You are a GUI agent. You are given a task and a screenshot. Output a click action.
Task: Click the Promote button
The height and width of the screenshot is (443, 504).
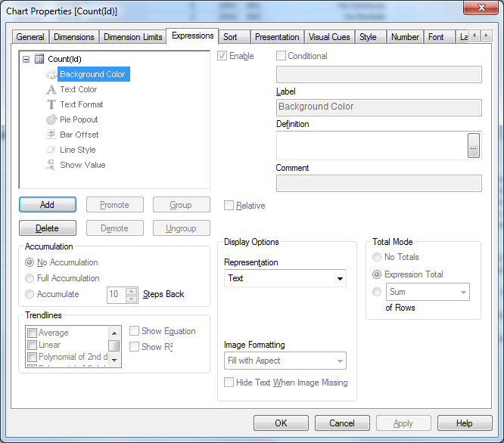tap(115, 205)
